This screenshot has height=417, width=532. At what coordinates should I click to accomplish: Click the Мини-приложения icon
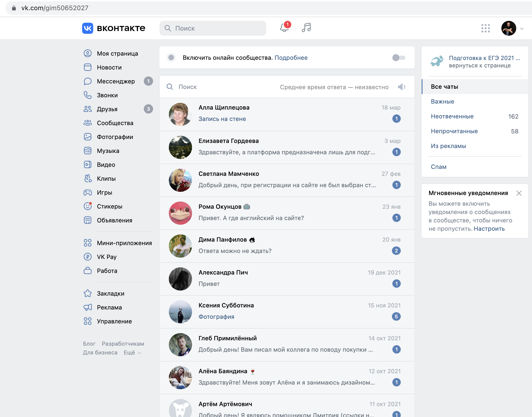87,243
